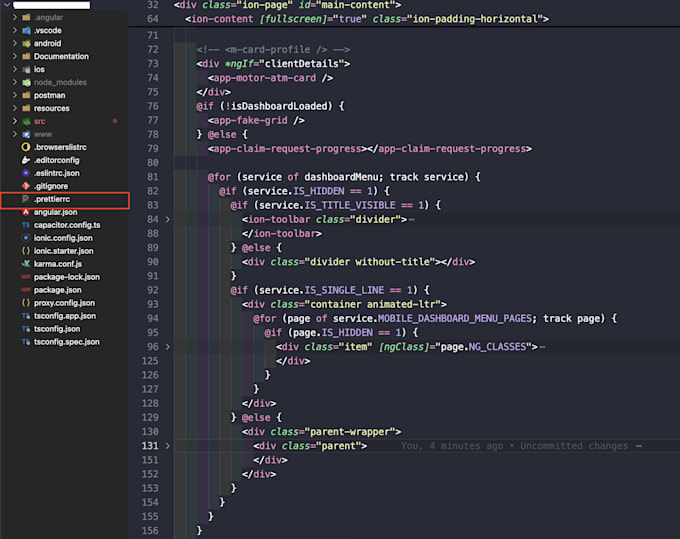
Task: Click the .gitignore git icon
Action: coord(26,186)
